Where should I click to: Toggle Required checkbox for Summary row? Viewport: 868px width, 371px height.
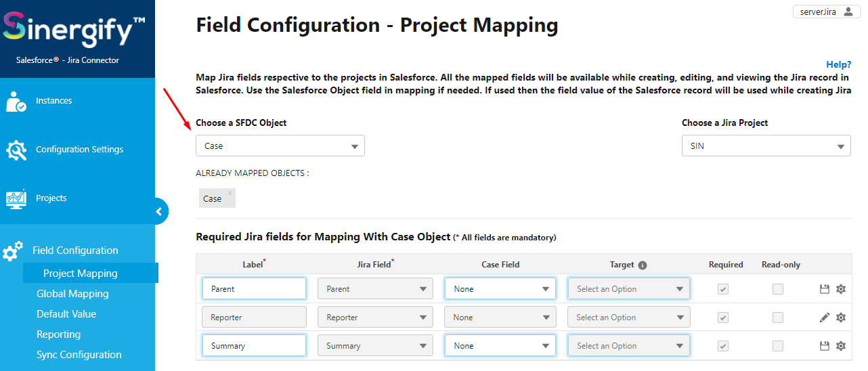pyautogui.click(x=723, y=346)
